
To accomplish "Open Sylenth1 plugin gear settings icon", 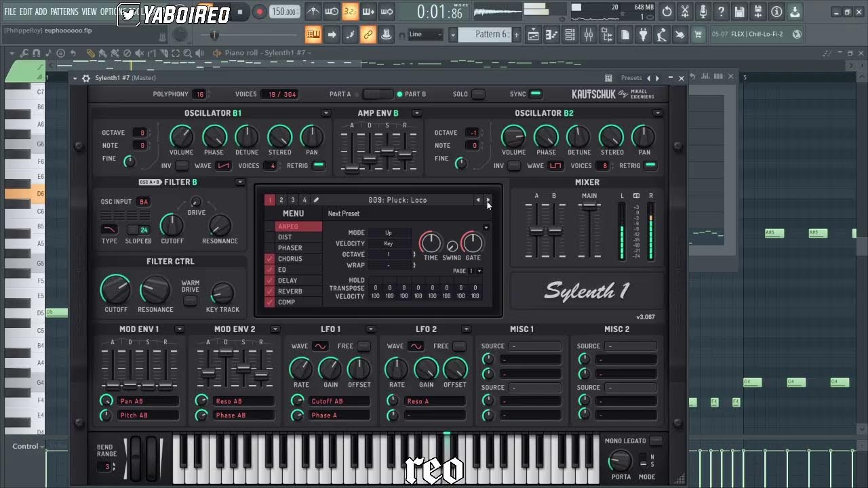I will (86, 78).
